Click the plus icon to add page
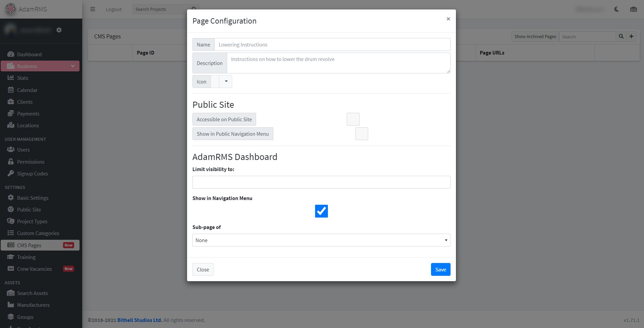Viewport: 644px width, 328px height. 631,36
